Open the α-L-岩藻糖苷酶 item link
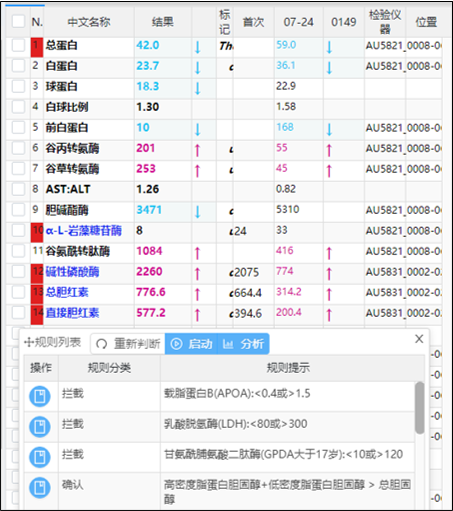The width and height of the screenshot is (453, 511). (84, 231)
